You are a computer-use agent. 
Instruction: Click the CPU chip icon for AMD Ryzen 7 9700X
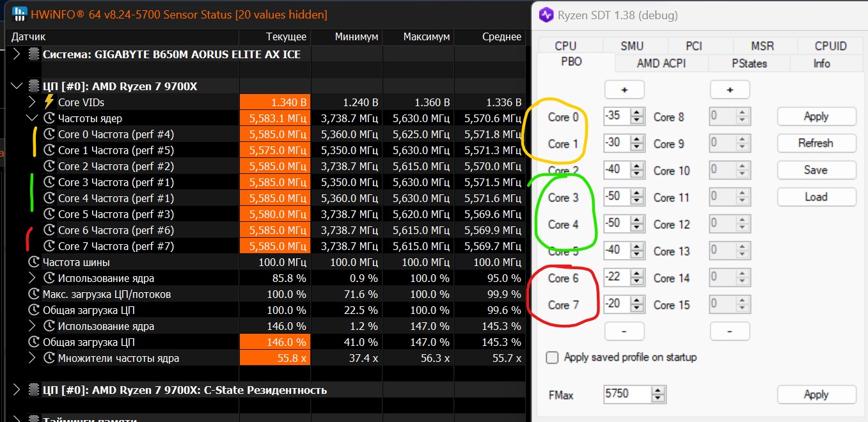pos(34,86)
